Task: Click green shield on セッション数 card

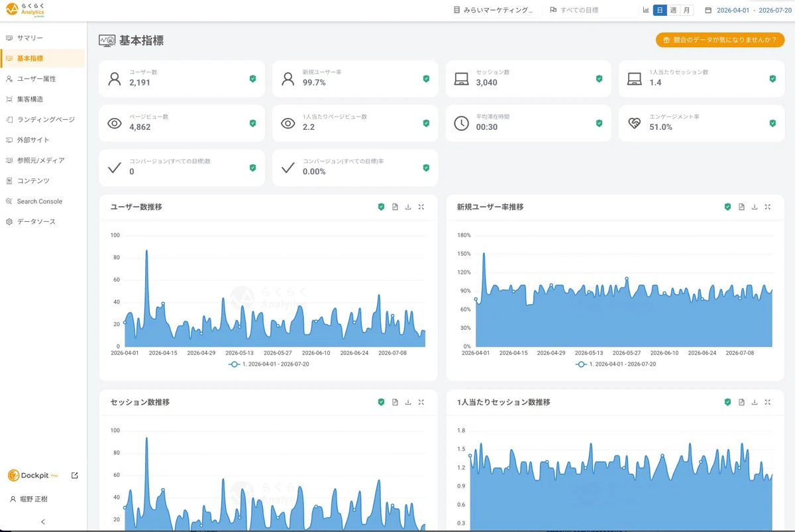Action: coord(599,78)
